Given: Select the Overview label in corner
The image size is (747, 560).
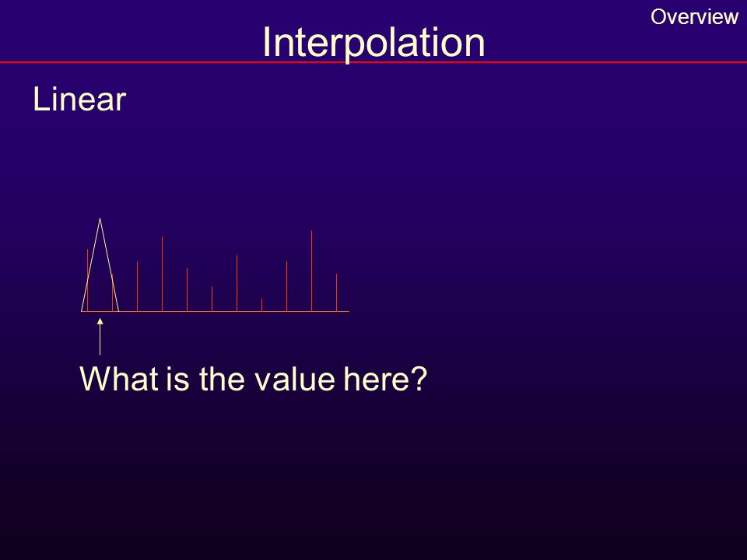Looking at the screenshot, I should click(x=694, y=17).
